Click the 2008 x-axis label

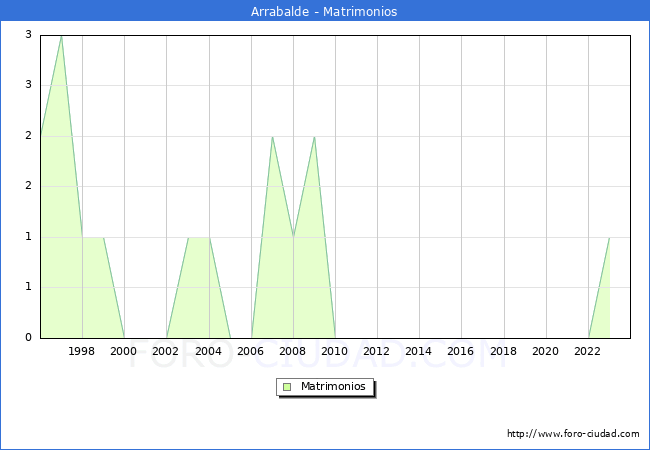(292, 351)
